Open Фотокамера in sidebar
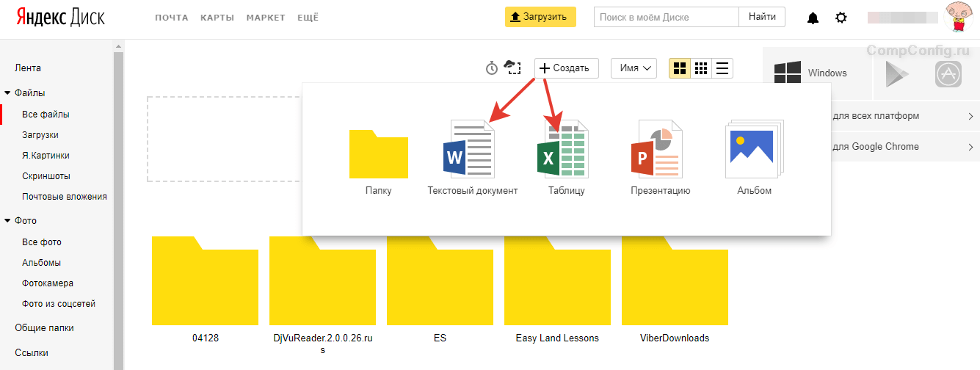Viewport: 980px width, 370px height. point(48,283)
